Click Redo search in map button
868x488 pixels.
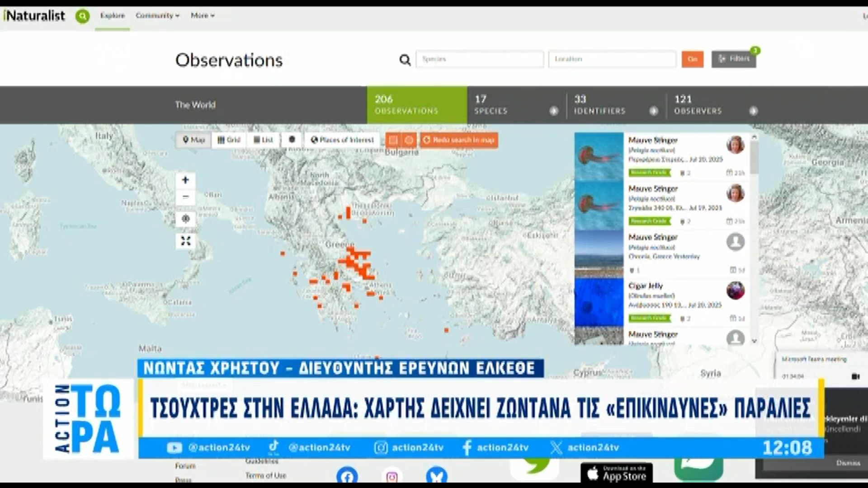point(459,140)
